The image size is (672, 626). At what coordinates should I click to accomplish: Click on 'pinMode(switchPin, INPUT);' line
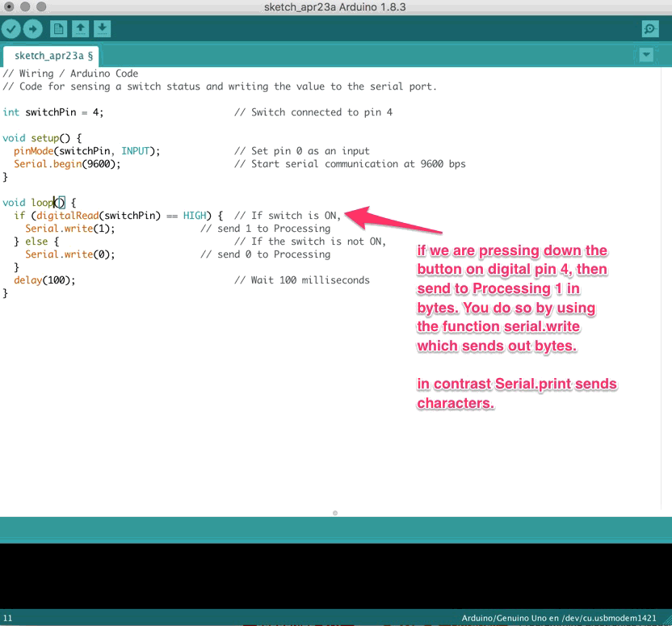(87, 151)
